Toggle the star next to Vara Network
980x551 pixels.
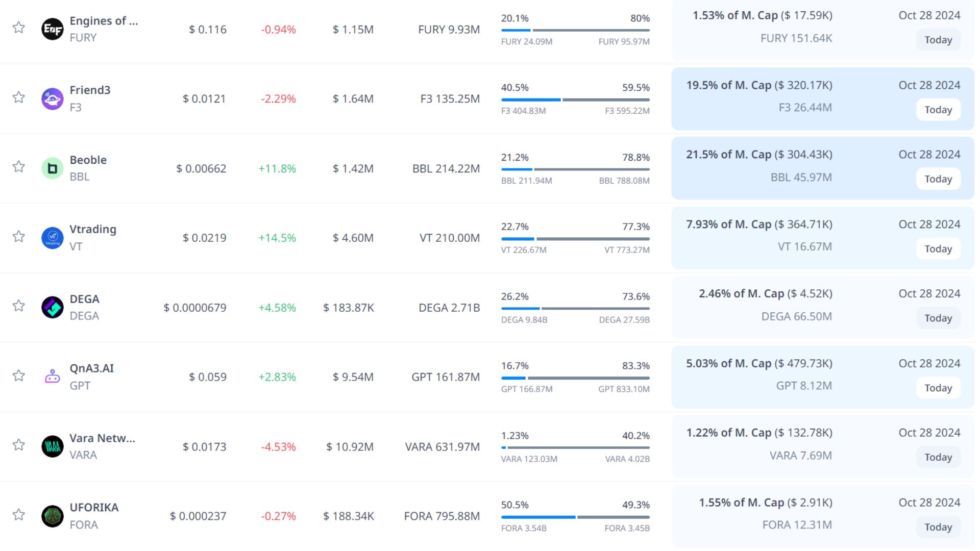(x=19, y=444)
